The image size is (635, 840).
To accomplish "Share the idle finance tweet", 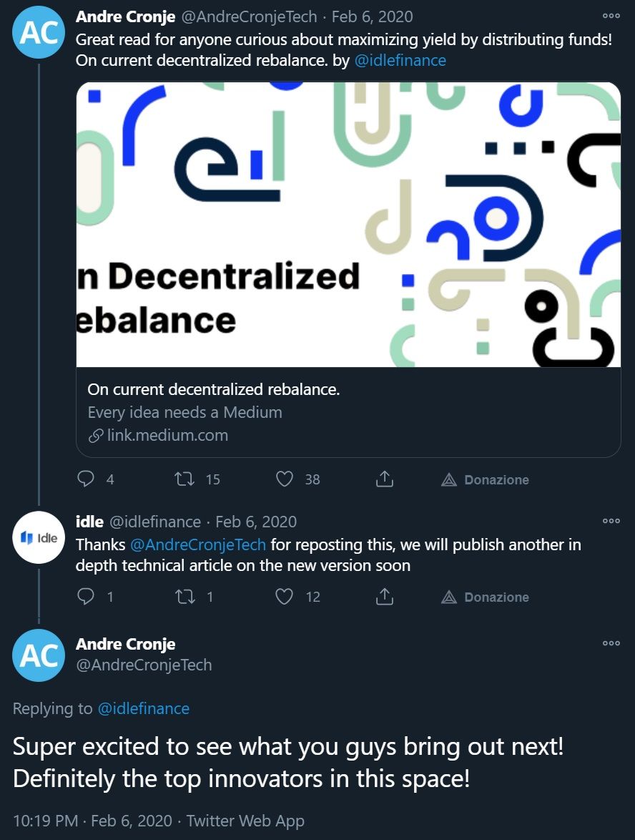I will tap(385, 597).
